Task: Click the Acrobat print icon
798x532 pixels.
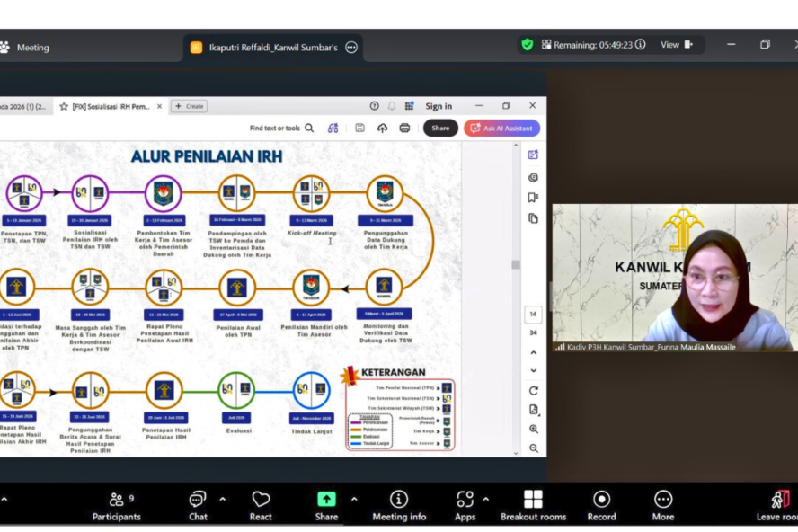Action: click(x=404, y=129)
